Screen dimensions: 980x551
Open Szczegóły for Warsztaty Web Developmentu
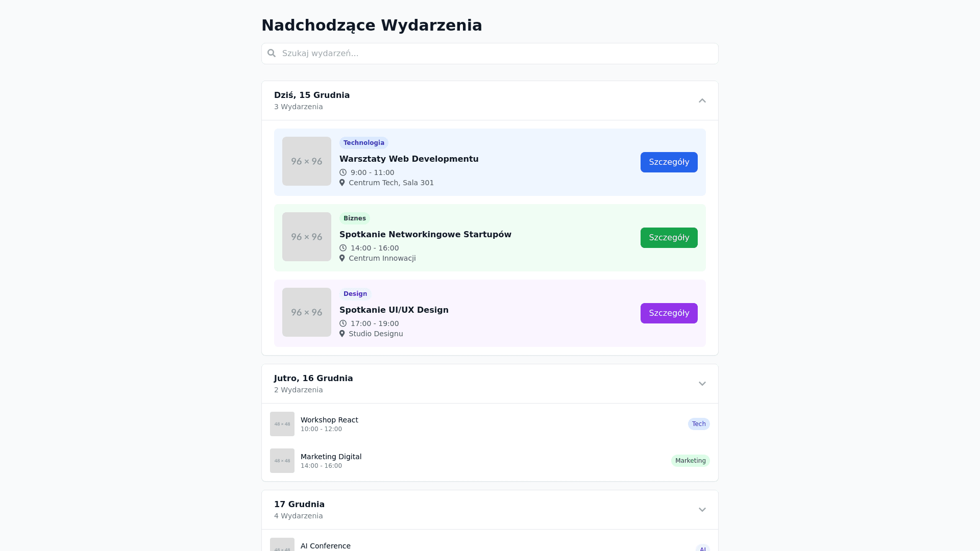coord(669,162)
